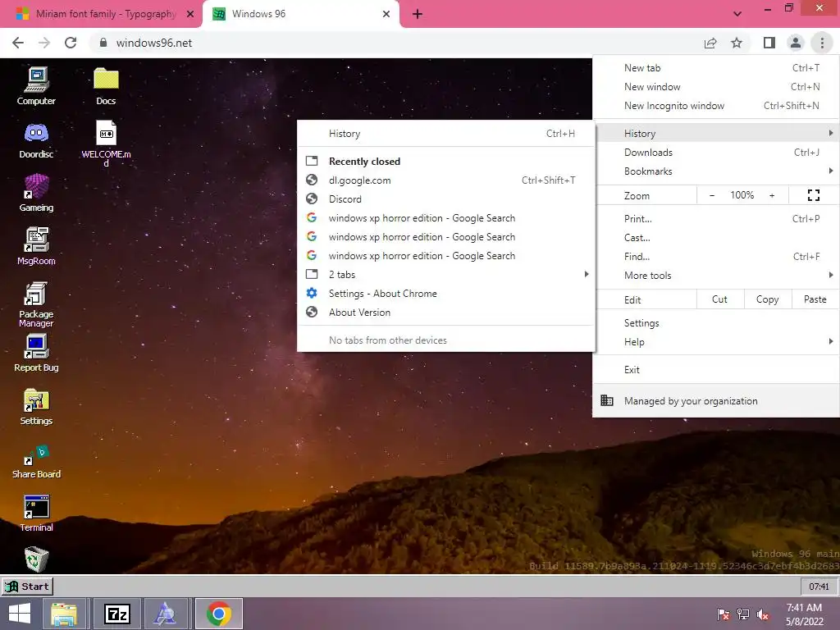840x630 pixels.
Task: Open a new tab with plus button
Action: coord(418,14)
